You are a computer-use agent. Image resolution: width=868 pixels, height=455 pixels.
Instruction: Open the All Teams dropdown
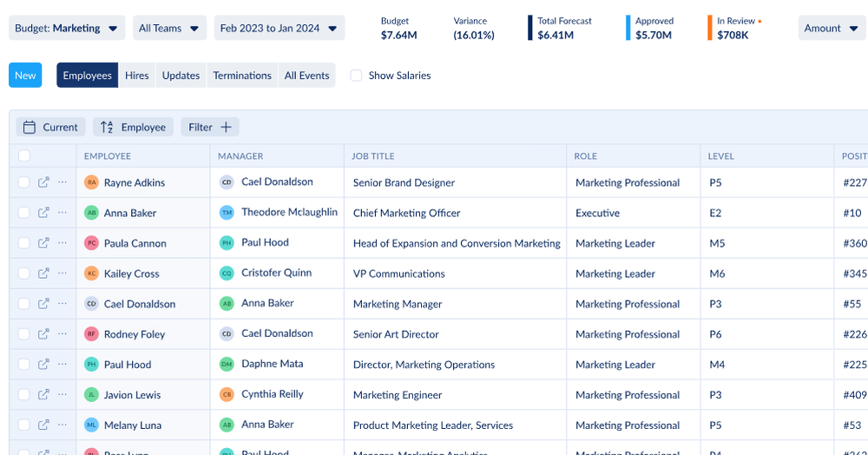click(x=169, y=28)
